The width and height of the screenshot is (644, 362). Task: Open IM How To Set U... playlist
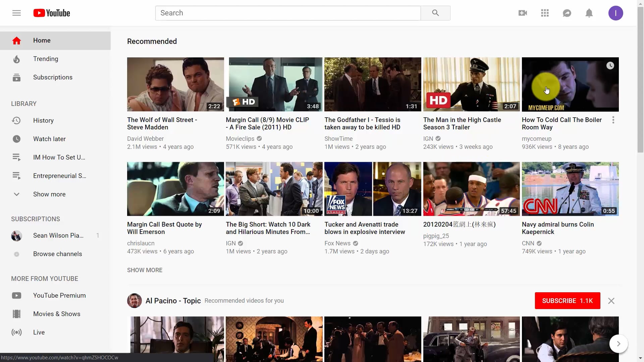55,157
